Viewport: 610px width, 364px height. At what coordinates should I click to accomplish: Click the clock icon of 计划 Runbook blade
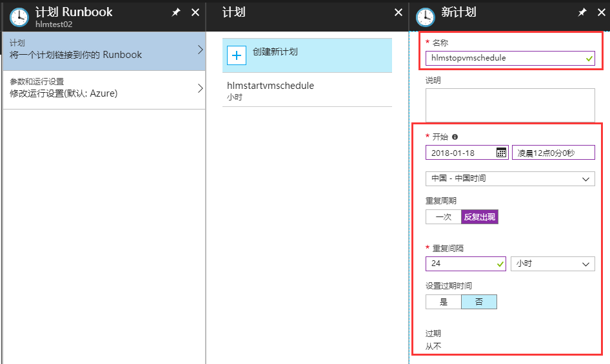(x=19, y=17)
